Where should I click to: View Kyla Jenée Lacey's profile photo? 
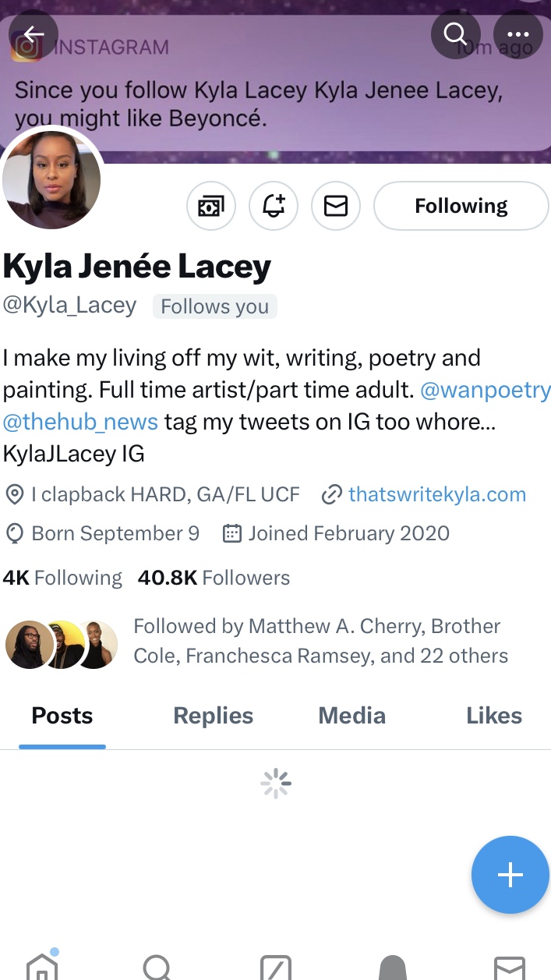[x=51, y=179]
